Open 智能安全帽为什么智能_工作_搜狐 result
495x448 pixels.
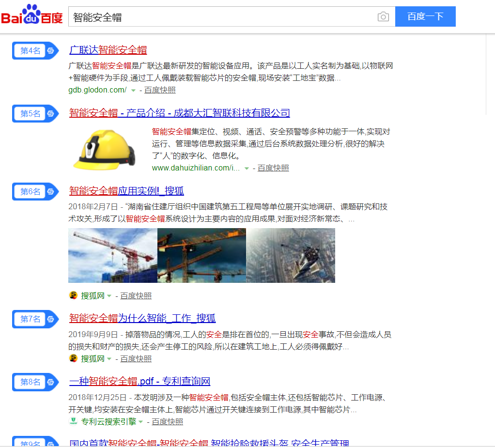tap(142, 318)
